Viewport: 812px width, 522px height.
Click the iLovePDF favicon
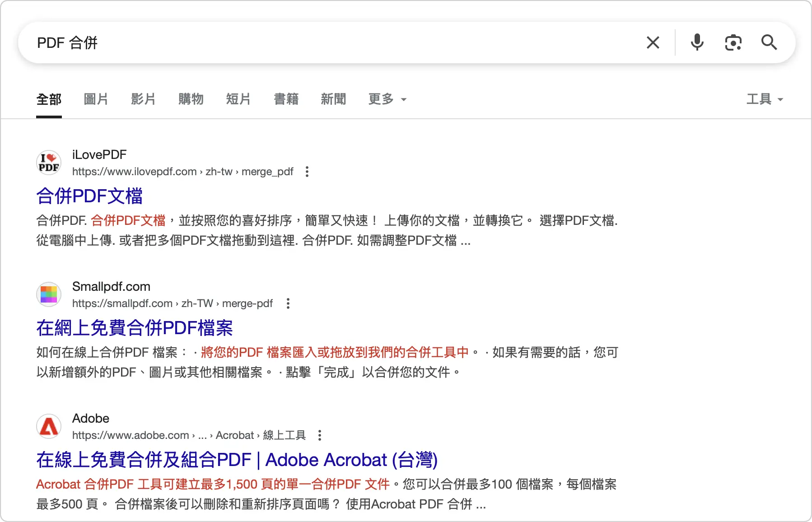(x=49, y=163)
